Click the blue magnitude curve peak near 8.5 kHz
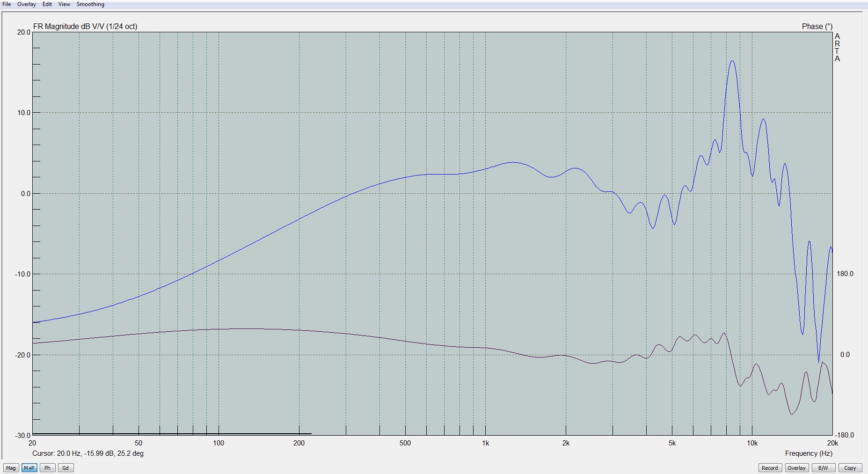This screenshot has width=868, height=474. click(732, 61)
